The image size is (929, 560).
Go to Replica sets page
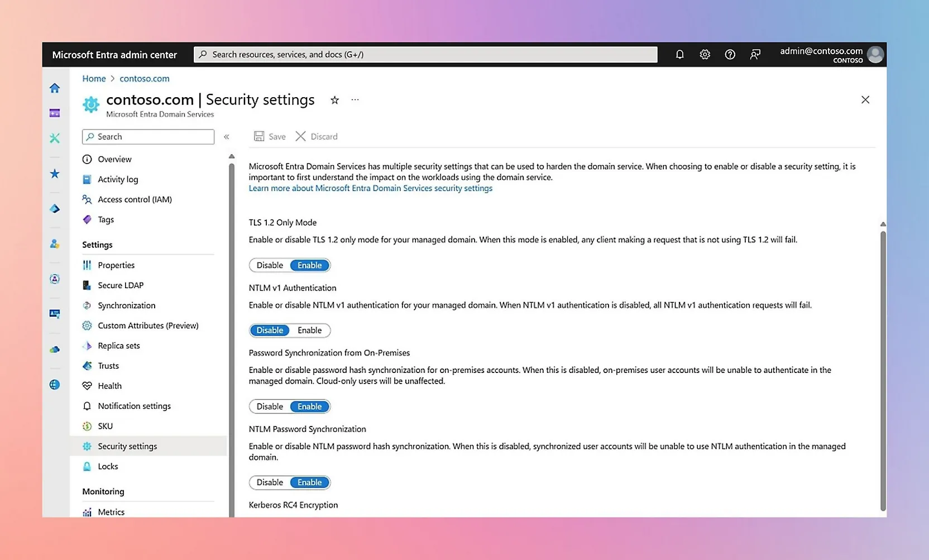119,346
